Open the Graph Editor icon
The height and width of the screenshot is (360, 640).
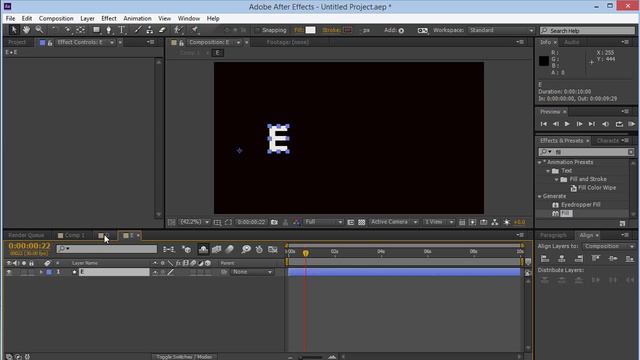[x=273, y=249]
